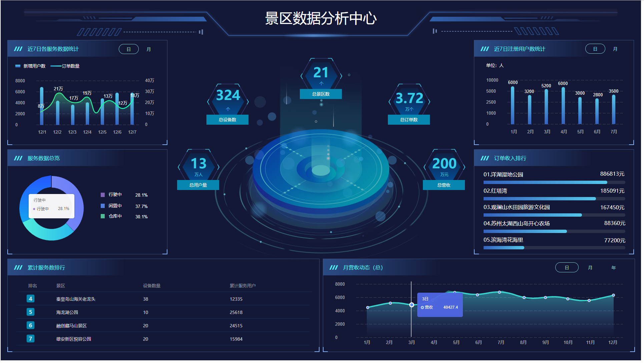Screen dimensions: 644x364
Task: Click the 总订单数 label button
Action: tap(409, 120)
